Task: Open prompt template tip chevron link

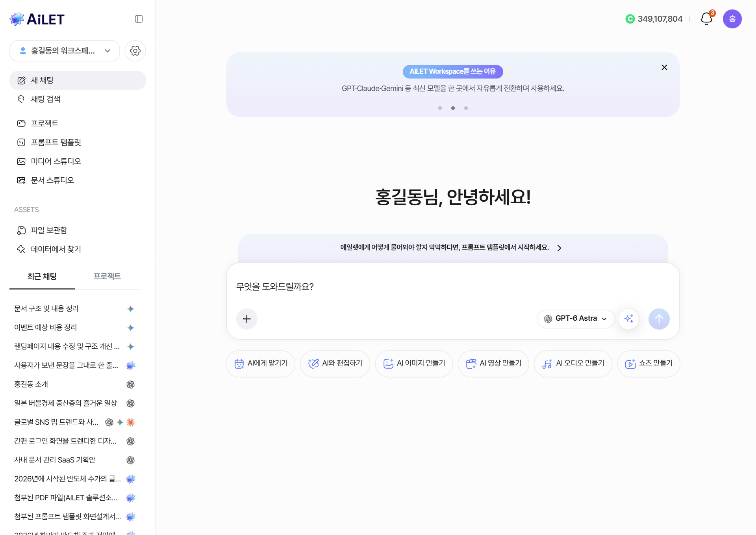Action: (x=559, y=248)
